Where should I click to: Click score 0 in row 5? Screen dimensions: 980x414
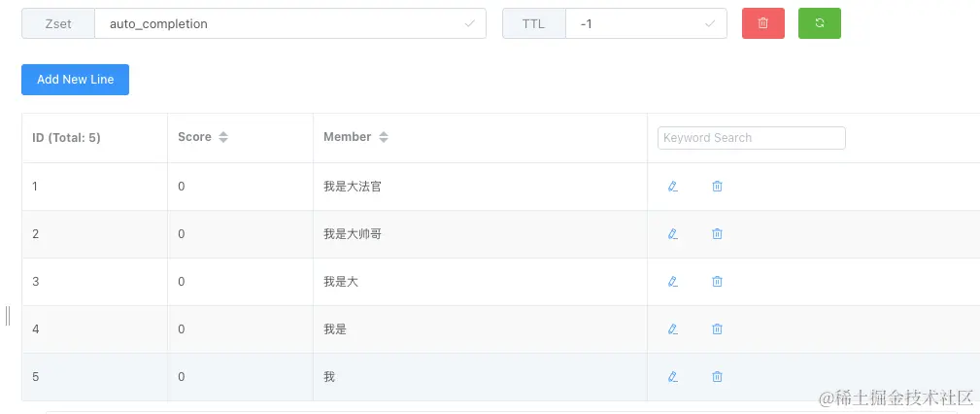(x=182, y=376)
